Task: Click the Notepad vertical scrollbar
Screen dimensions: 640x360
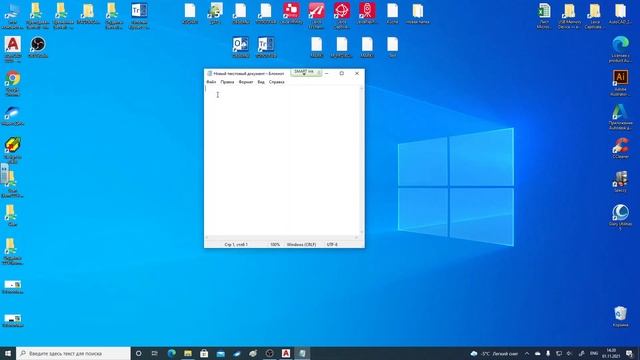Action: tap(362, 160)
